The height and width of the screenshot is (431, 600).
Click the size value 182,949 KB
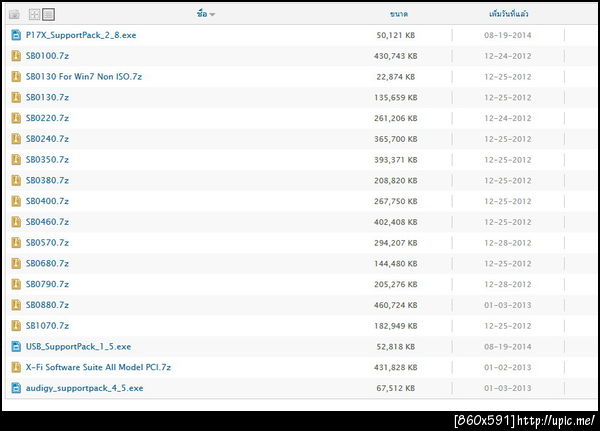pos(396,325)
